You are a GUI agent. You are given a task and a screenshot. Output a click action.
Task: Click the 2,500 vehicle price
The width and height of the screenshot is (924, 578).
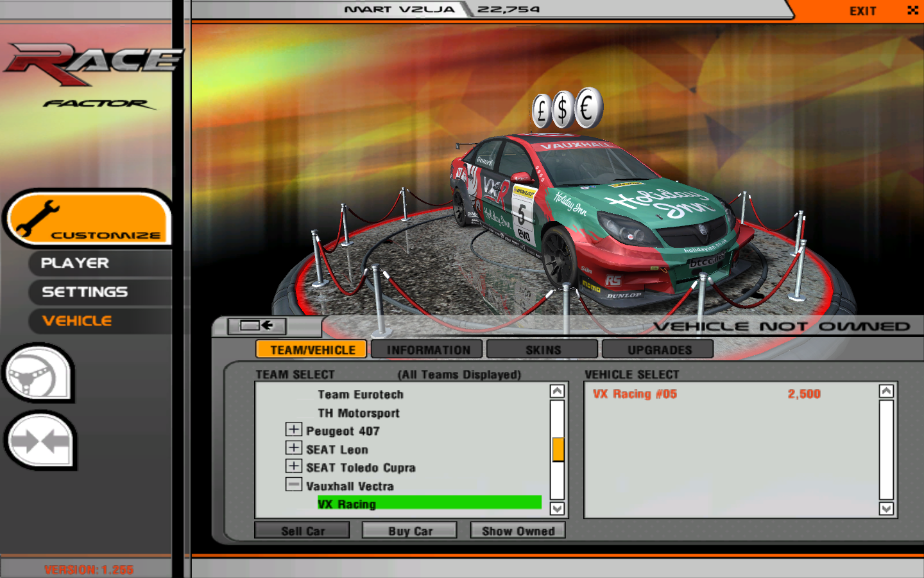click(804, 394)
